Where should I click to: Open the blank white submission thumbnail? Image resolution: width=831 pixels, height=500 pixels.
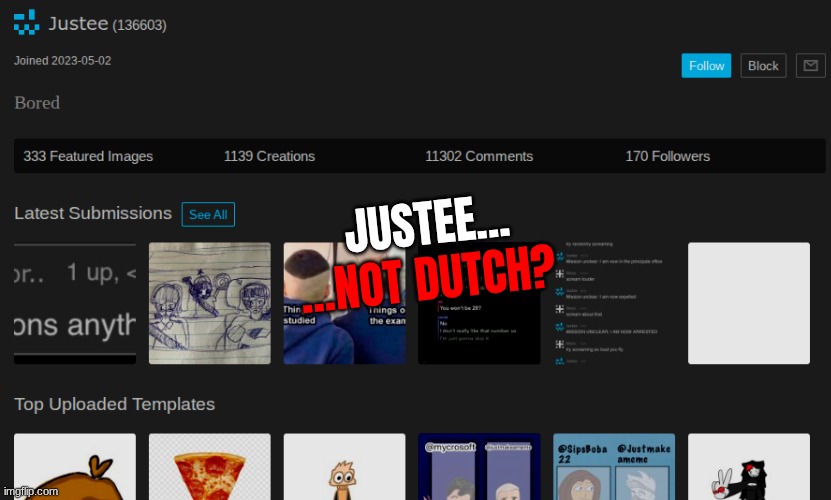click(x=748, y=303)
